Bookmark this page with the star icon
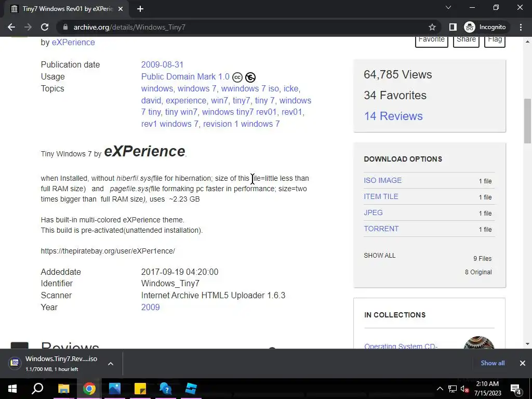532x399 pixels. click(432, 27)
